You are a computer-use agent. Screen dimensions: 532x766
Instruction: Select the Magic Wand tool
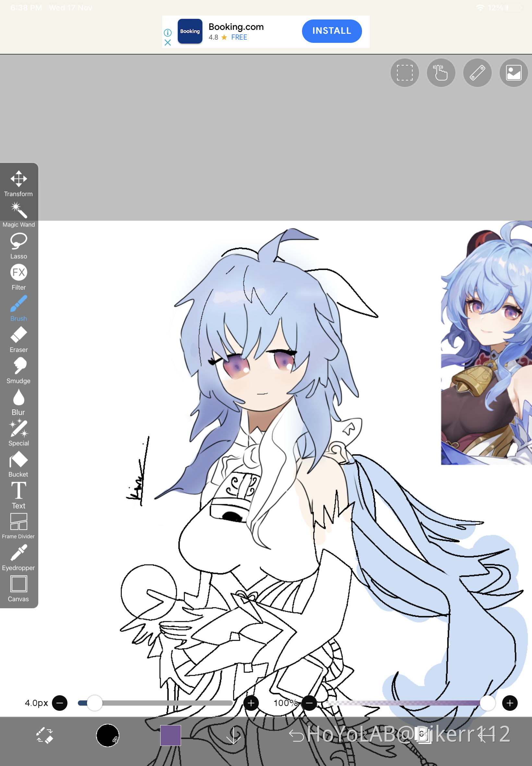[x=19, y=214]
